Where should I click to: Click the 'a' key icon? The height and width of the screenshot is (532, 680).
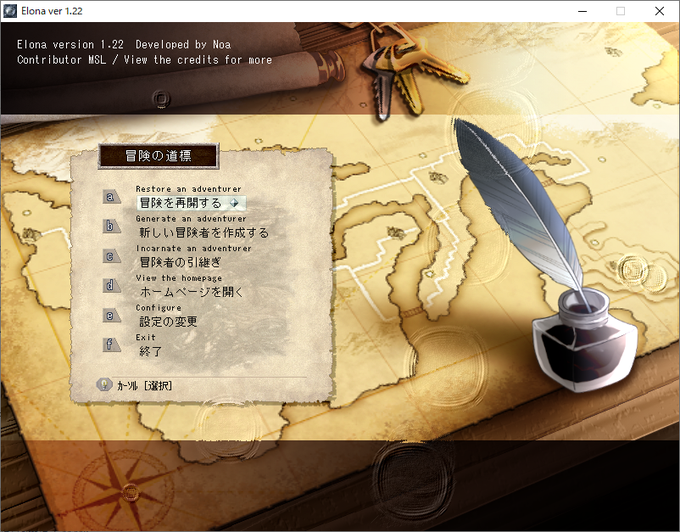[x=111, y=197]
